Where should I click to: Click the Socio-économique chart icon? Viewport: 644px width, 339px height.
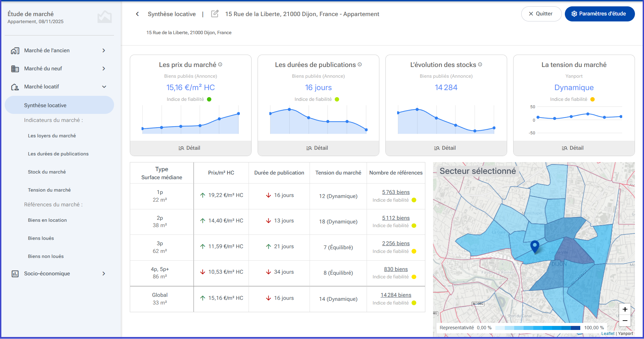coord(15,274)
